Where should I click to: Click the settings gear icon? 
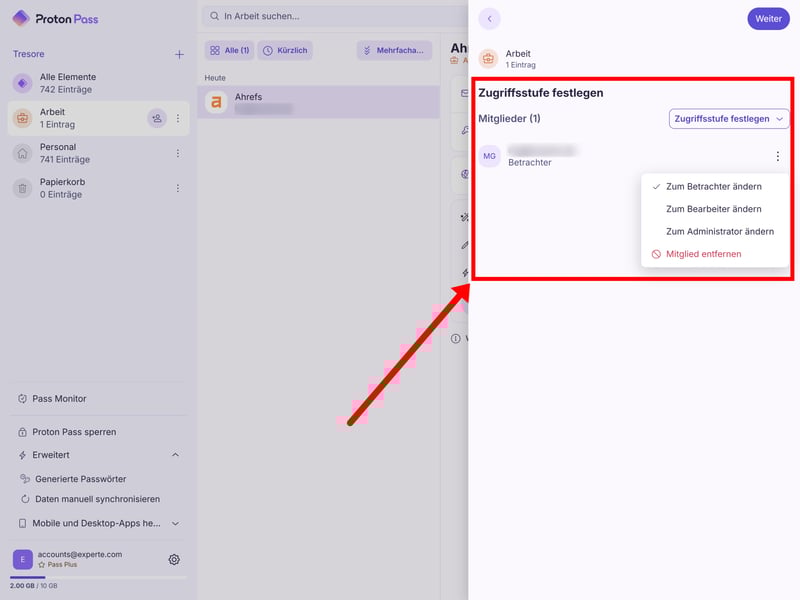pos(174,560)
